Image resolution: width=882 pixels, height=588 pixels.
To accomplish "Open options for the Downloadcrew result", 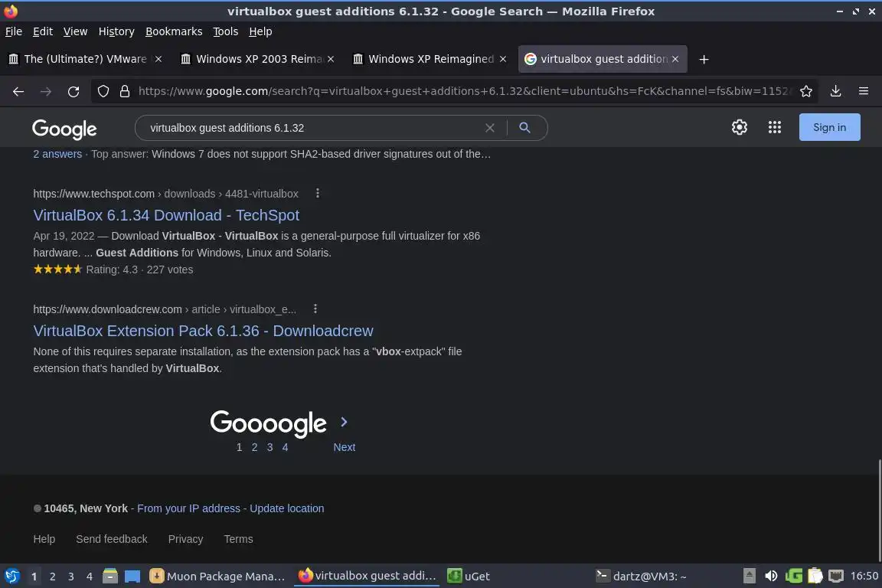I will pos(315,309).
